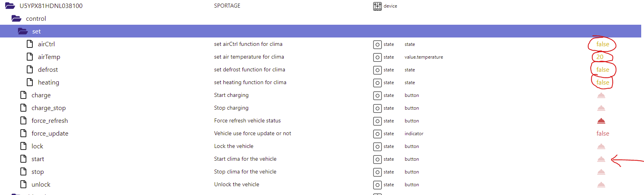Select the airTemp tree item
Image resolution: width=644 pixels, height=195 pixels.
[x=49, y=57]
